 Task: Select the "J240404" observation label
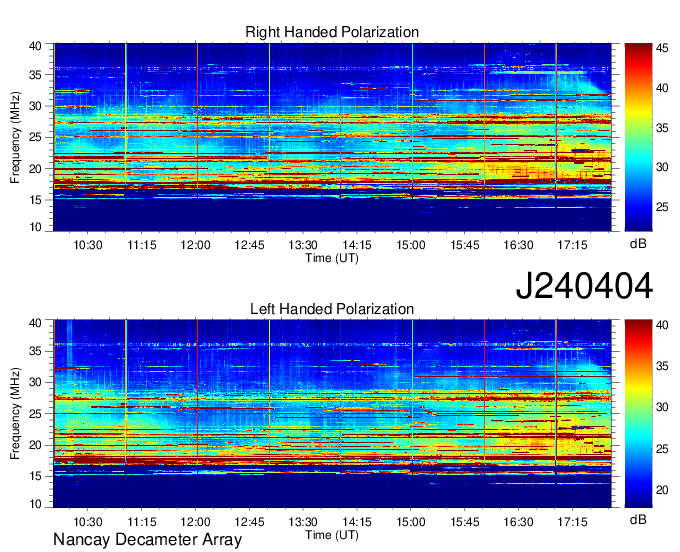point(584,286)
